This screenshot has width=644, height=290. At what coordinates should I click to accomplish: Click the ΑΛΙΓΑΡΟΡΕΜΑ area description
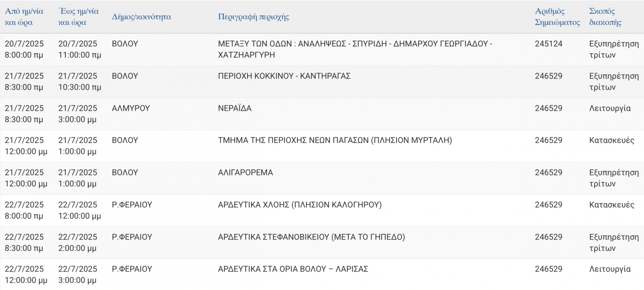(245, 173)
